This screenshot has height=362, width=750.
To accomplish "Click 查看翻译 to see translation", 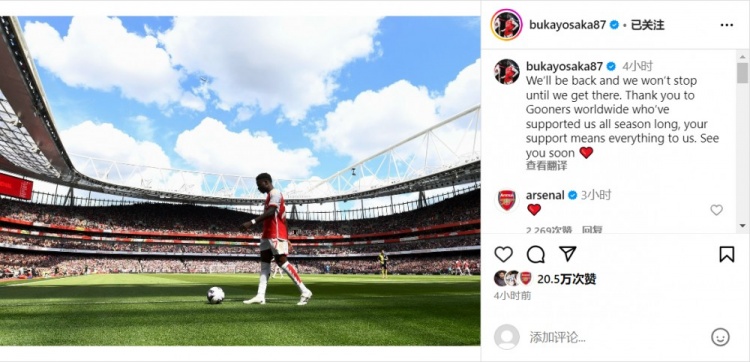I will [x=546, y=166].
